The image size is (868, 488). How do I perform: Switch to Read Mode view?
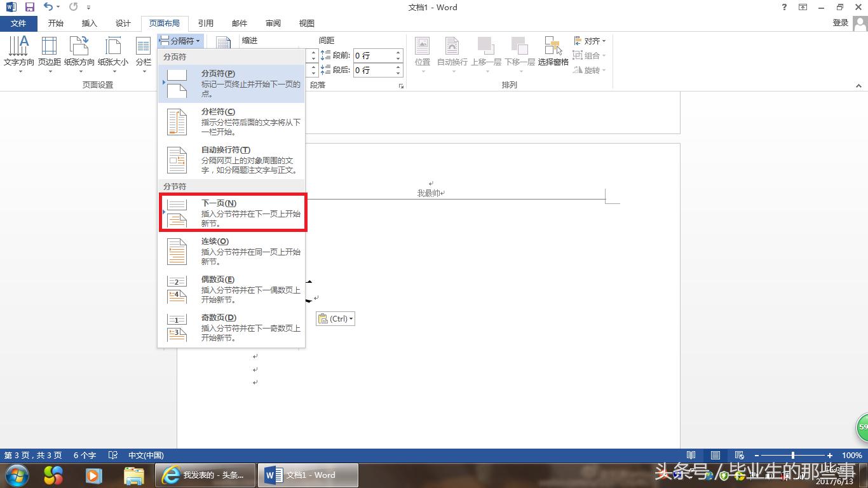(691, 456)
